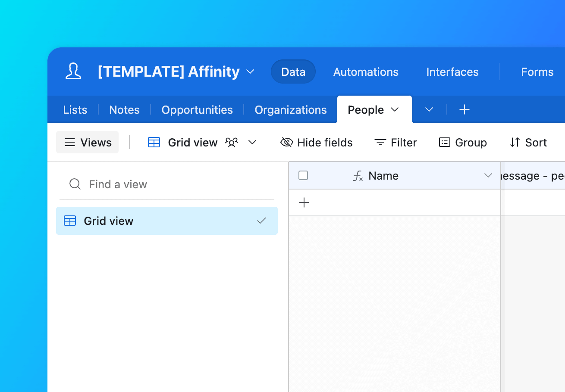Open the Filter options
Image resolution: width=565 pixels, height=392 pixels.
(x=395, y=143)
